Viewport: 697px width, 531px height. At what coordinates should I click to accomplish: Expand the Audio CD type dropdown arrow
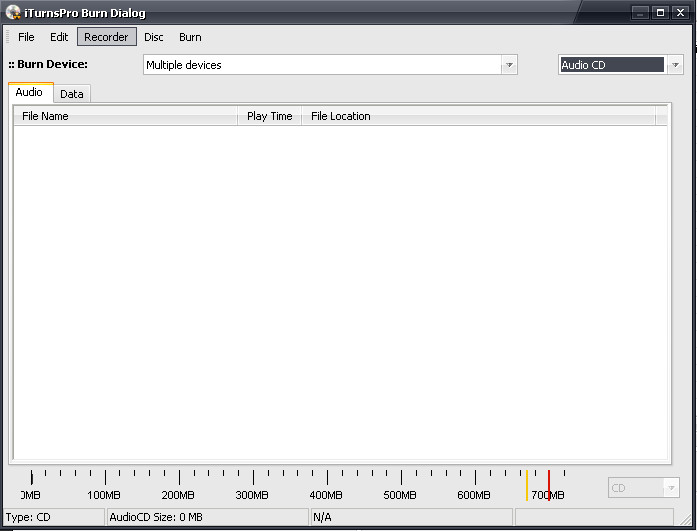(x=675, y=65)
